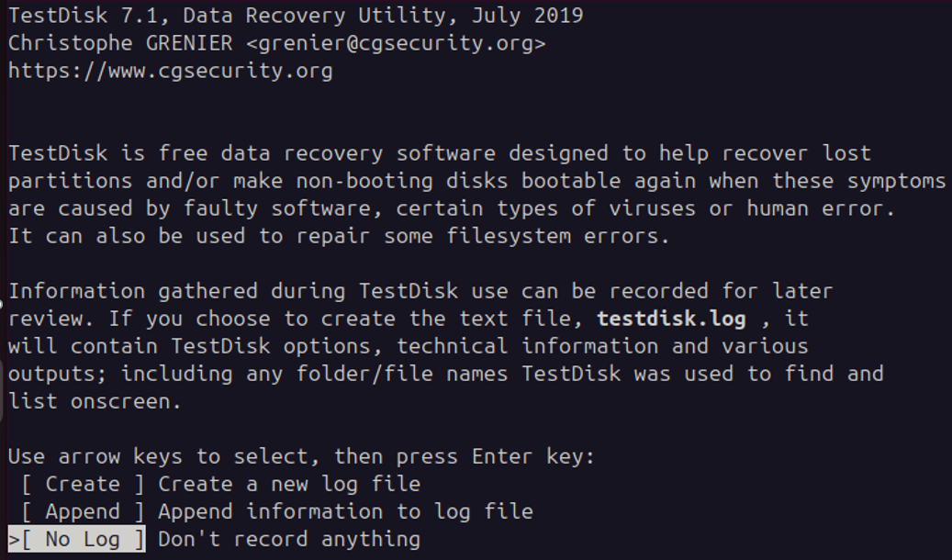Click the closing bracket of Append
Image resolution: width=952 pixels, height=560 pixels.
tap(139, 511)
